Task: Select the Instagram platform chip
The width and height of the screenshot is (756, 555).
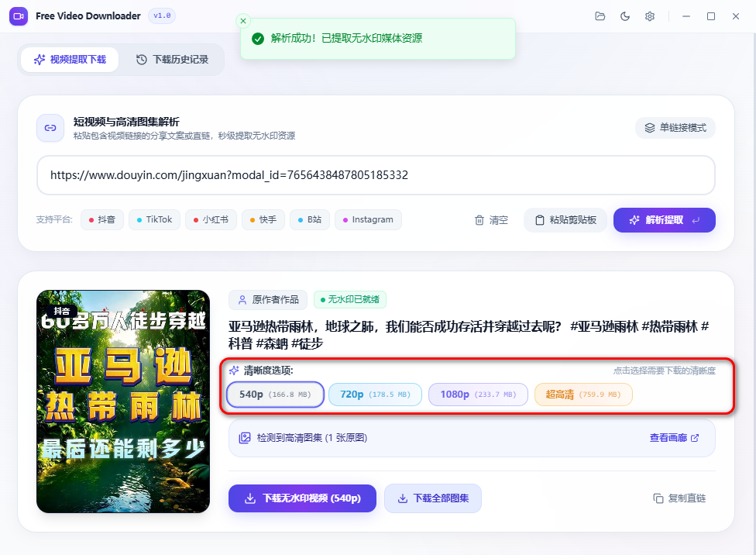Action: pos(369,219)
